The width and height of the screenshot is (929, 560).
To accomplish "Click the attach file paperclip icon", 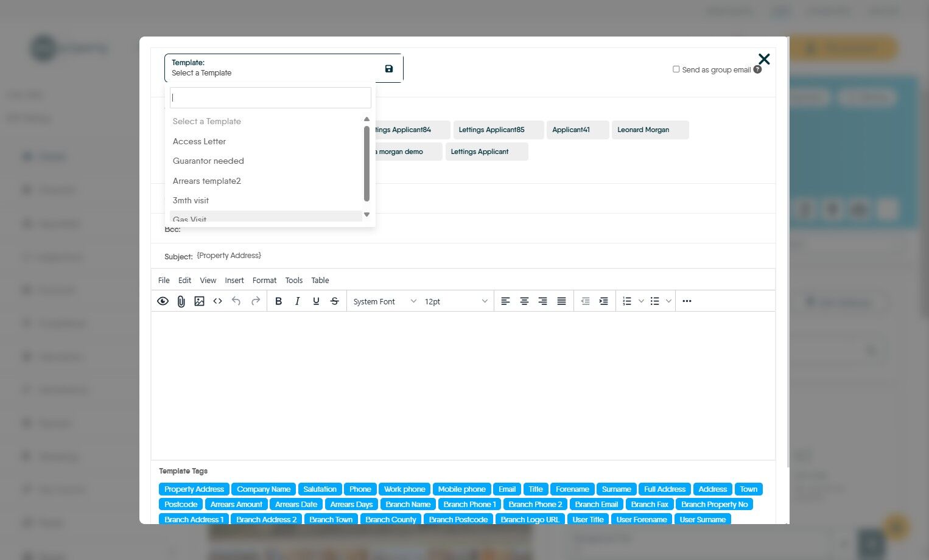I will click(x=181, y=301).
